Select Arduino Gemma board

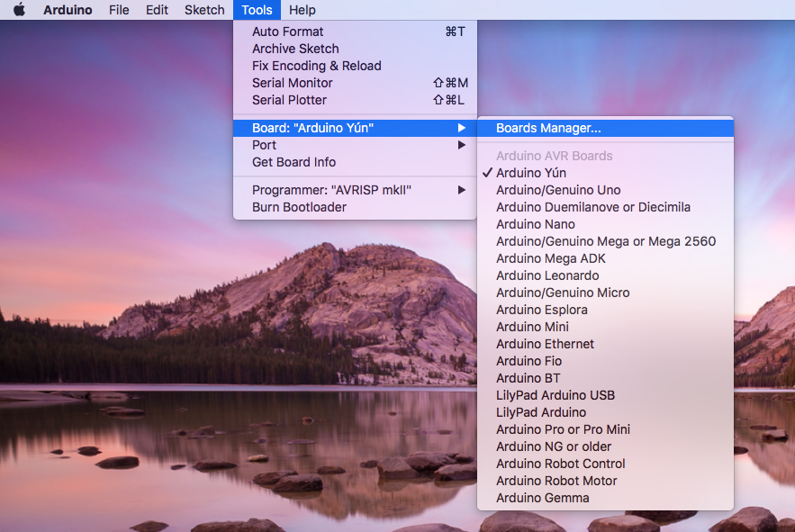coord(543,498)
